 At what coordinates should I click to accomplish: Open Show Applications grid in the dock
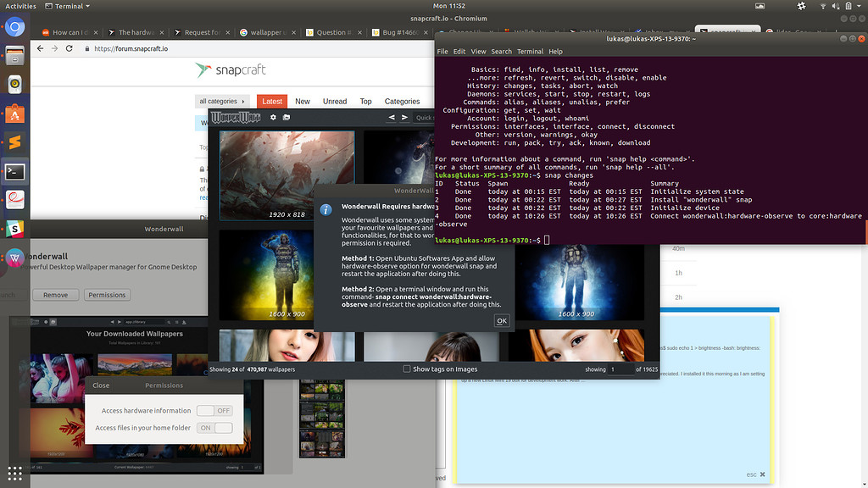click(x=14, y=472)
